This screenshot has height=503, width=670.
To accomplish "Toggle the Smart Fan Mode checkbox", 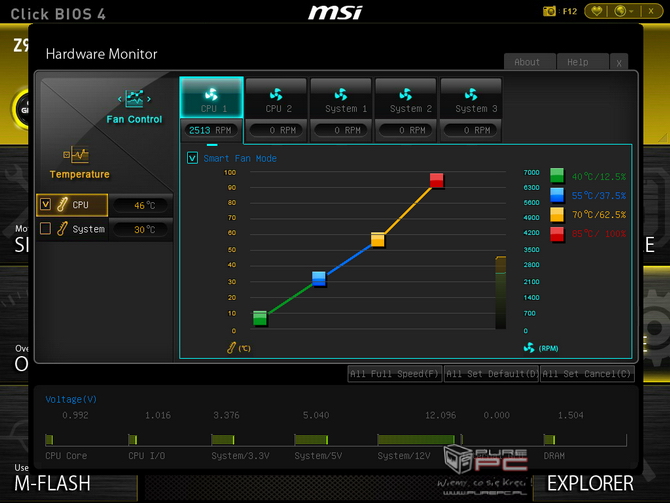I will [192, 158].
